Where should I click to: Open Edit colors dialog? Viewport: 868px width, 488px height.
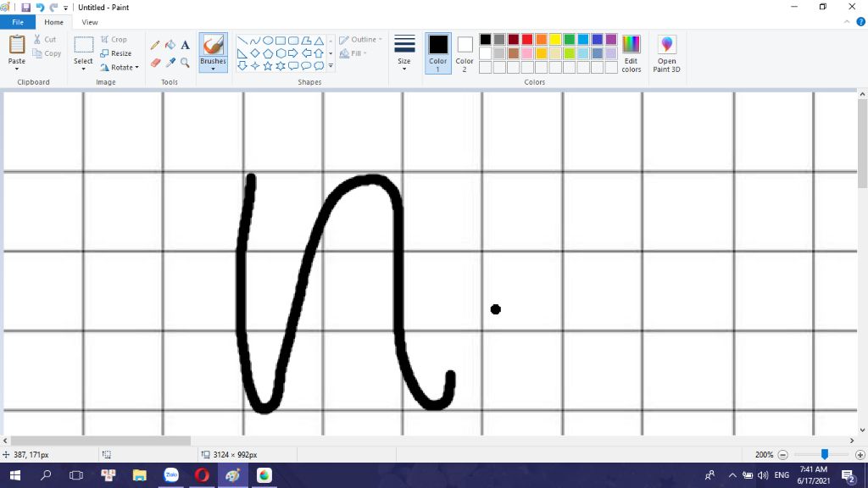[631, 53]
